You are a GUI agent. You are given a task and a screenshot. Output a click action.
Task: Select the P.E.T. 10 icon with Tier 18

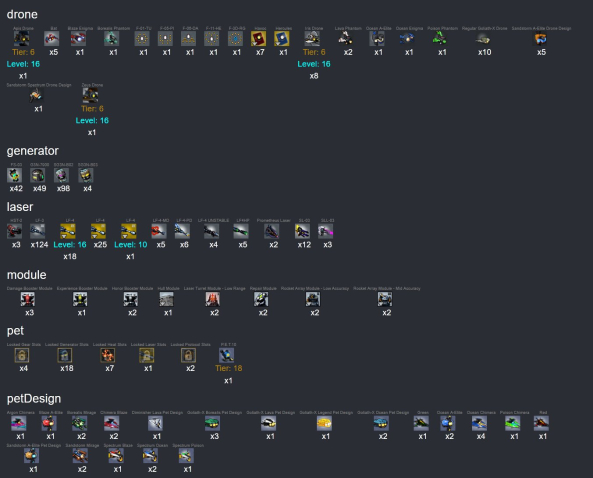coord(227,355)
